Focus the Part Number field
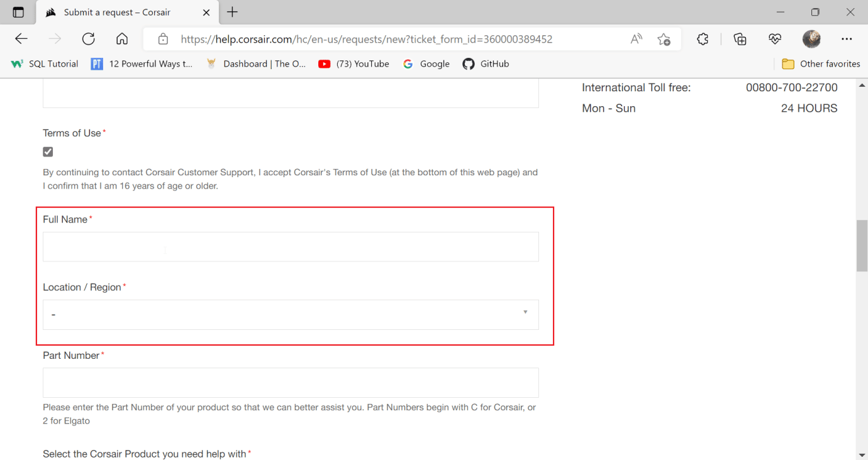The image size is (868, 460). point(291,382)
